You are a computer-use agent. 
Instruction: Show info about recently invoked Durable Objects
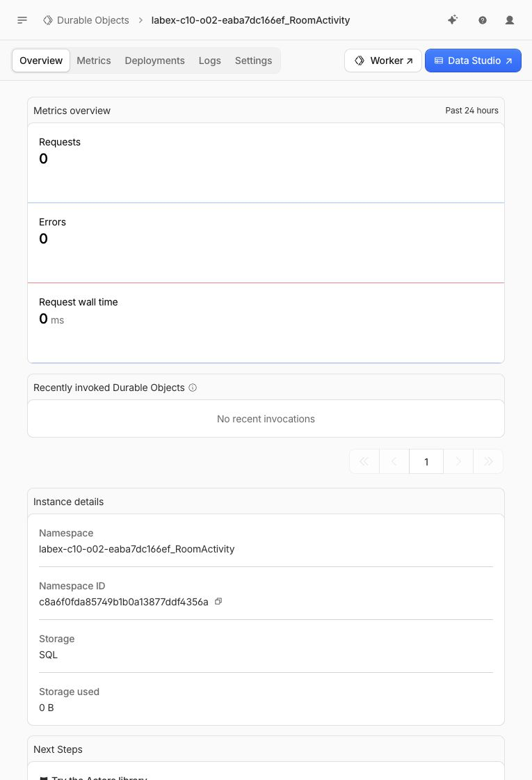[x=193, y=388]
